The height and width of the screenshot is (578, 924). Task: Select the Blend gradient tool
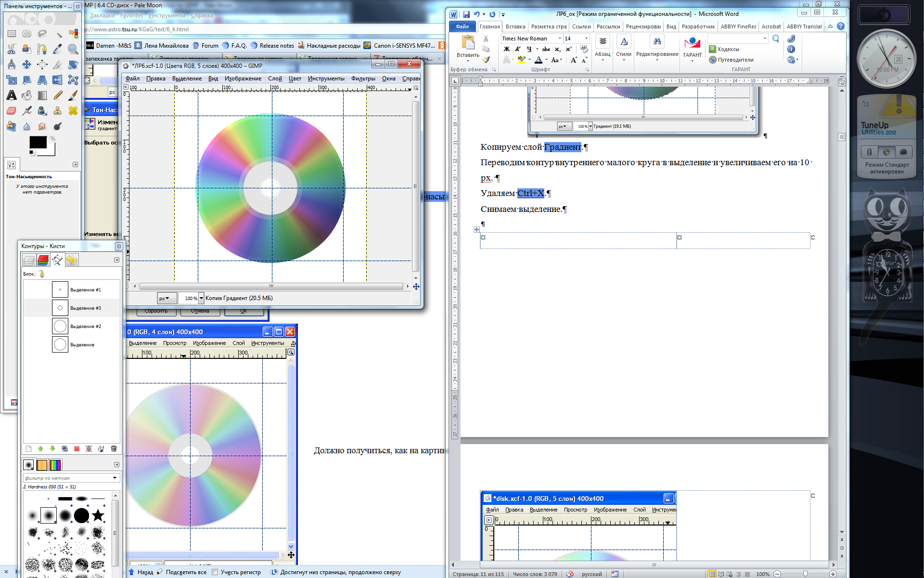42,95
